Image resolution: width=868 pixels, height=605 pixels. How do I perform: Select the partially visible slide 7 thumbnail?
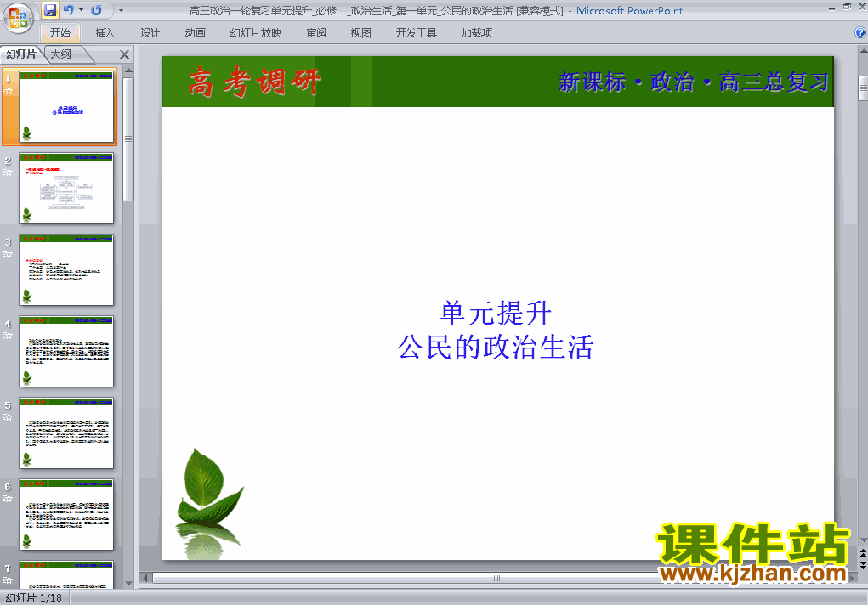(x=66, y=574)
